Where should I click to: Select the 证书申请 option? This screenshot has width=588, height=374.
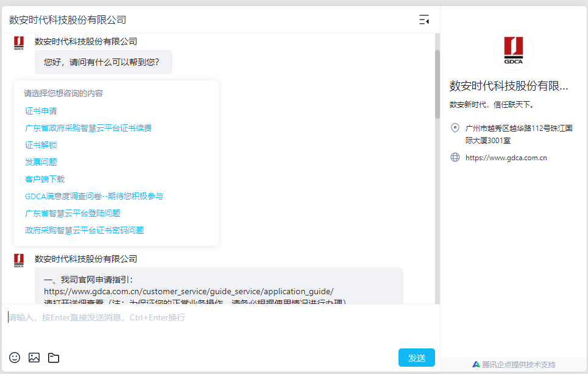coord(41,111)
